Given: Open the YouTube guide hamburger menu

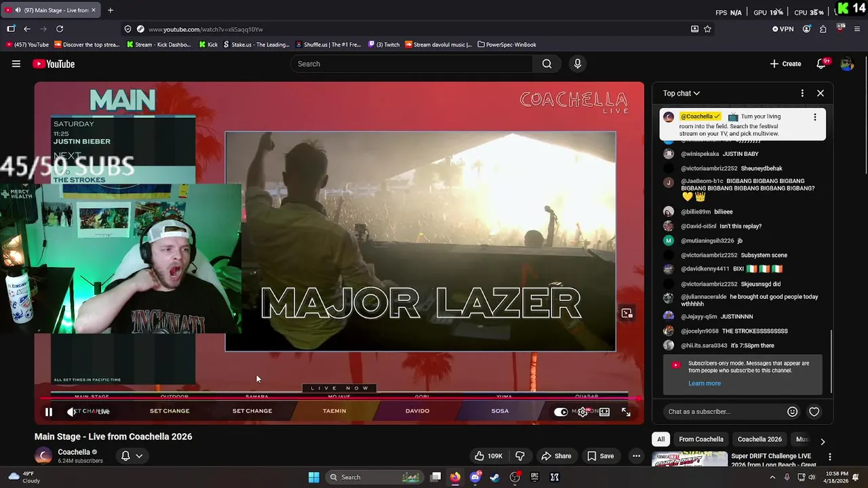Looking at the screenshot, I should [x=16, y=64].
